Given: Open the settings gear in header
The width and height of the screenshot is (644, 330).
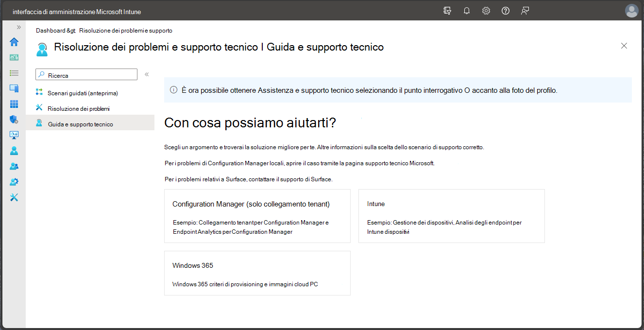Looking at the screenshot, I should pyautogui.click(x=486, y=11).
